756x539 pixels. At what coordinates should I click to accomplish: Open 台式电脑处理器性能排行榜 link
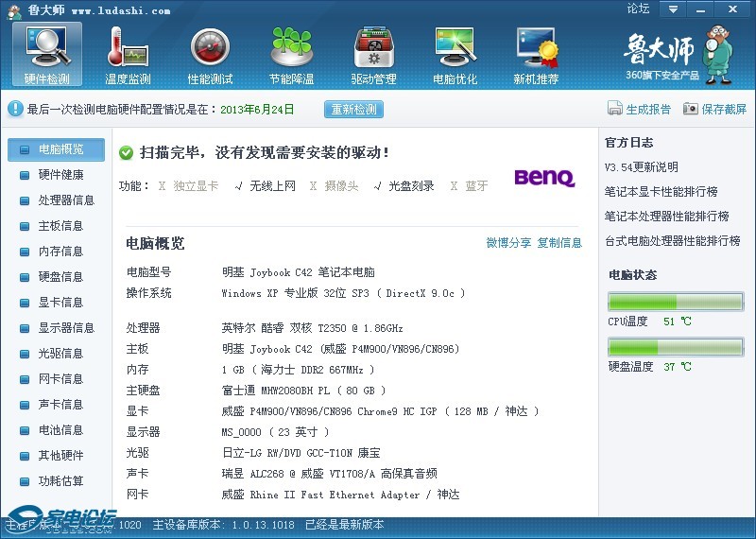pyautogui.click(x=673, y=241)
